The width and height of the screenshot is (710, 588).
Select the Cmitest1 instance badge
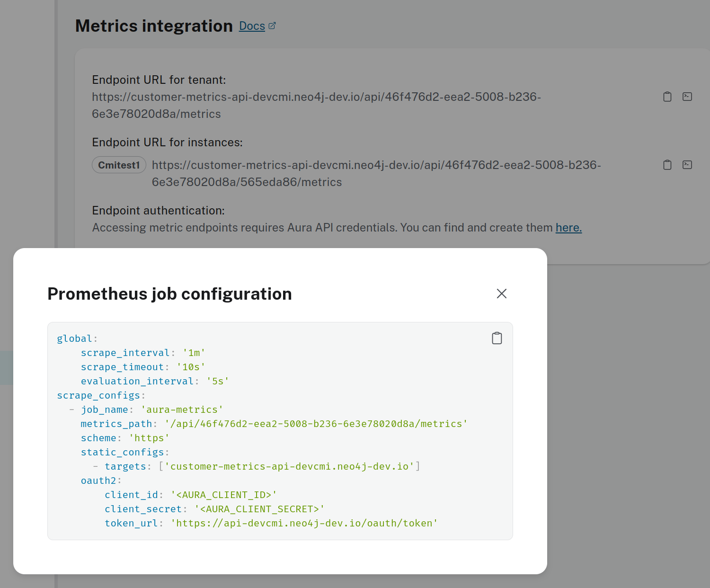point(119,165)
